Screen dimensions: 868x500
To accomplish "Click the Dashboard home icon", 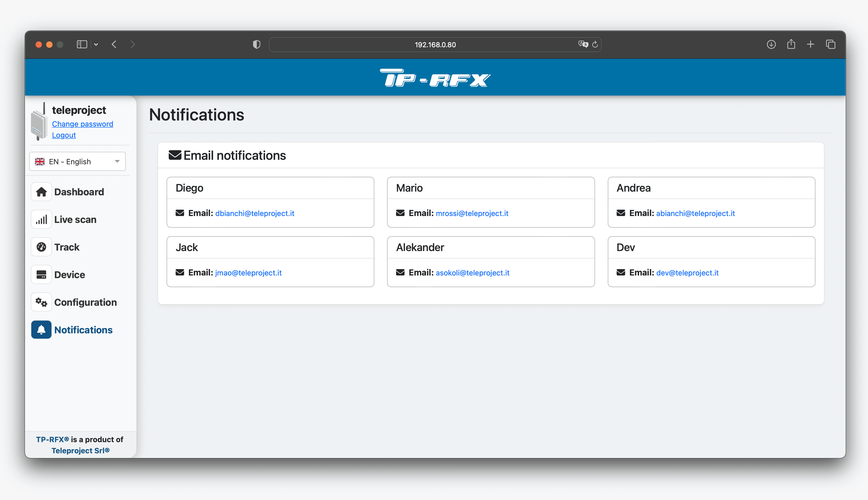I will coord(41,192).
